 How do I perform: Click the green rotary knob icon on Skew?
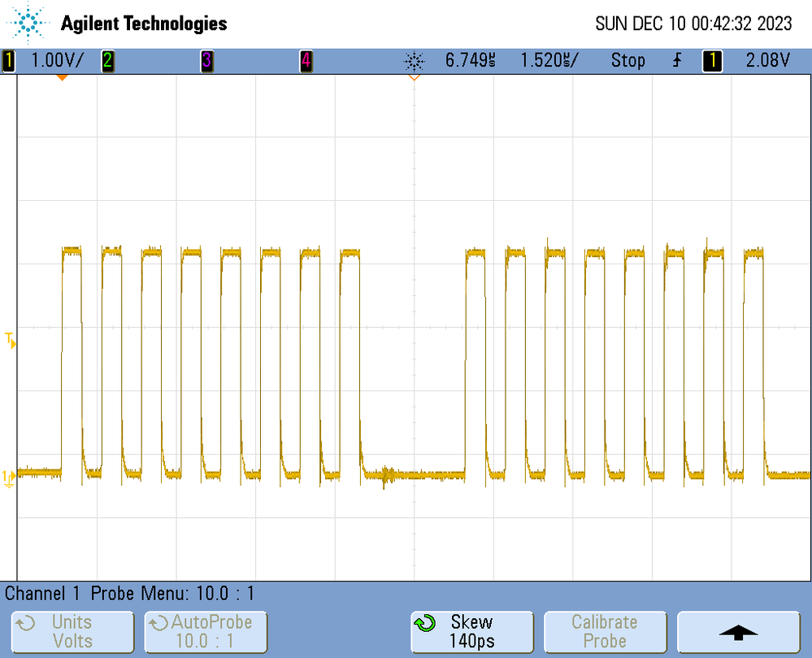coord(426,623)
